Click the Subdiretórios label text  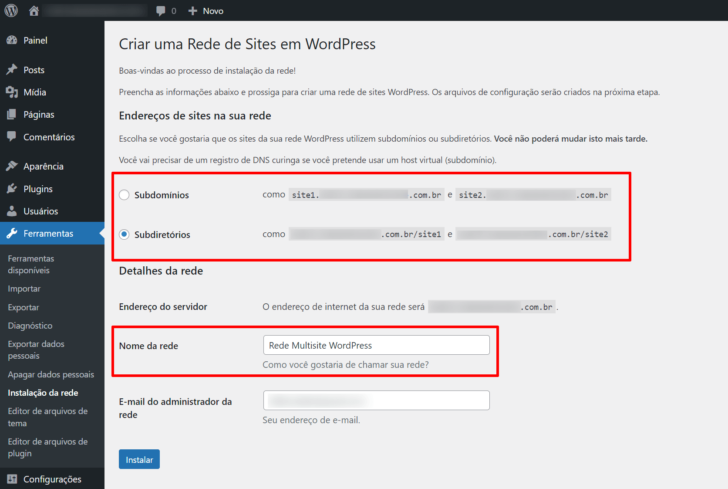pyautogui.click(x=162, y=235)
